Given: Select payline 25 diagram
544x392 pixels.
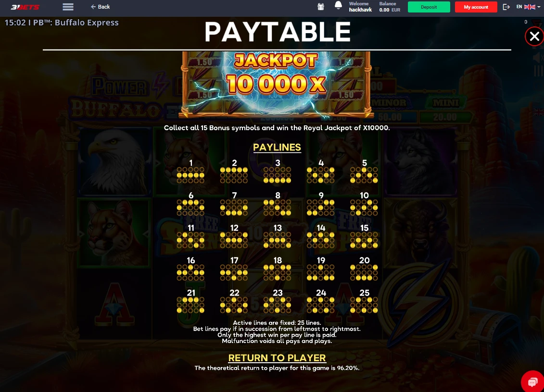Looking at the screenshot, I should click(x=364, y=301).
